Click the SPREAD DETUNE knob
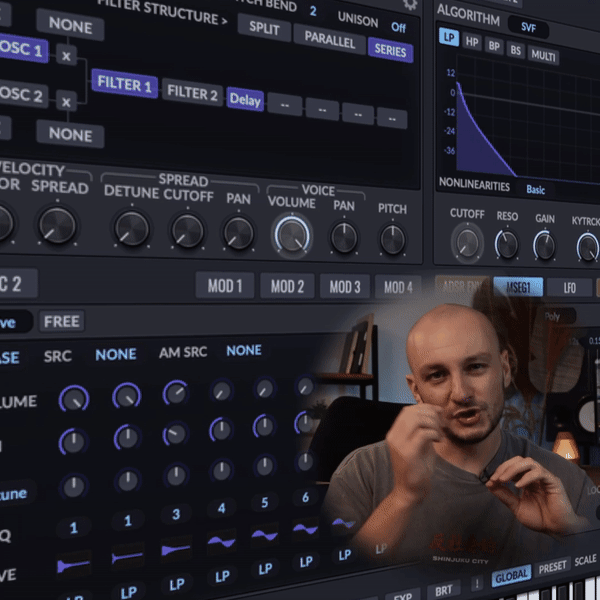This screenshot has width=600, height=600. [132, 229]
